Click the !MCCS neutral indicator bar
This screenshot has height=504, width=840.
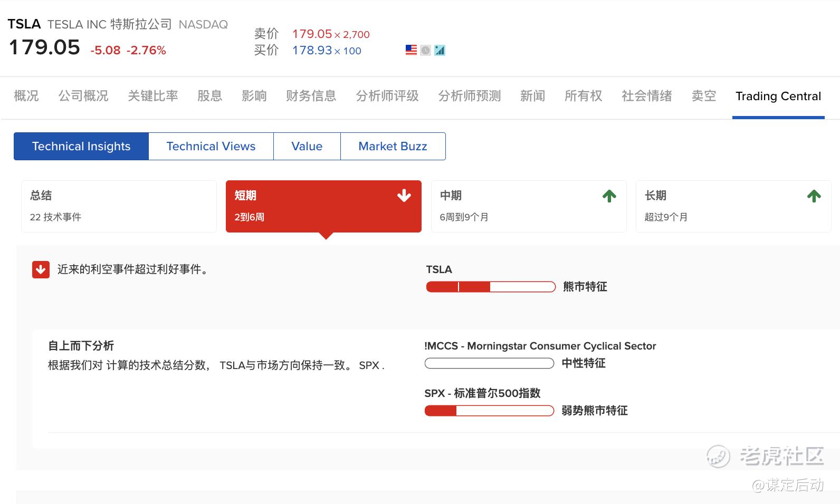(x=489, y=363)
